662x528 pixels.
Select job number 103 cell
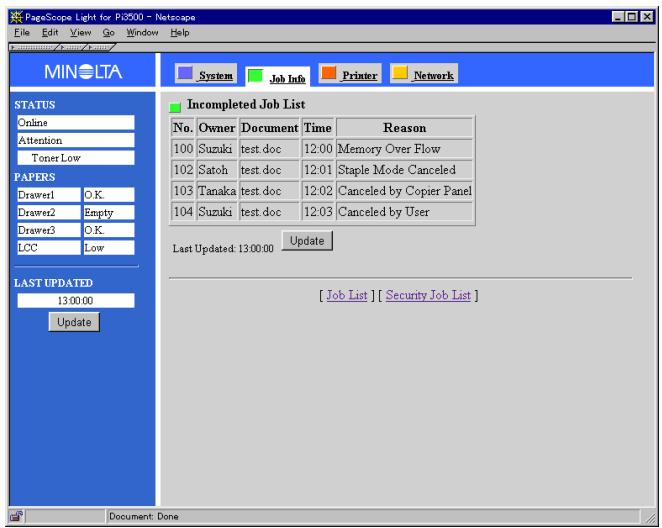(183, 191)
